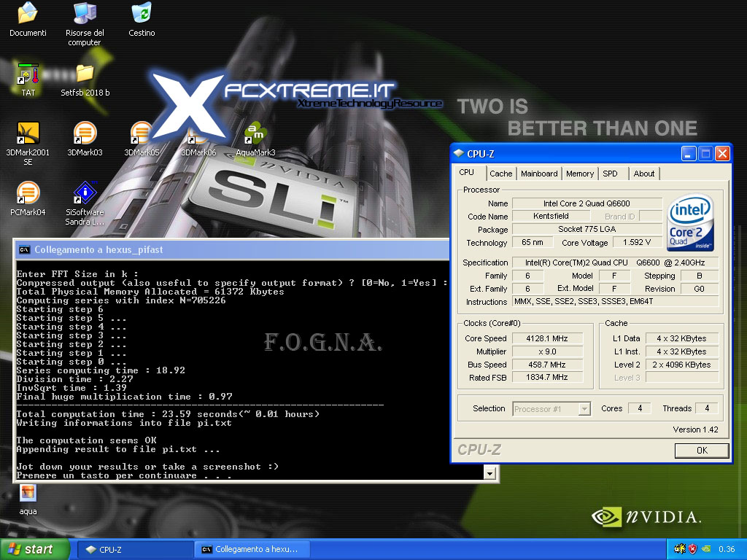Launch the 3DMark05 shortcut
The height and width of the screenshot is (560, 747).
point(142,139)
